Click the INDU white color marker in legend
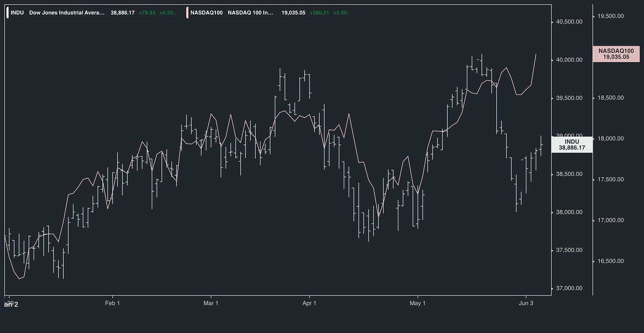This screenshot has height=333, width=644. pyautogui.click(x=7, y=13)
